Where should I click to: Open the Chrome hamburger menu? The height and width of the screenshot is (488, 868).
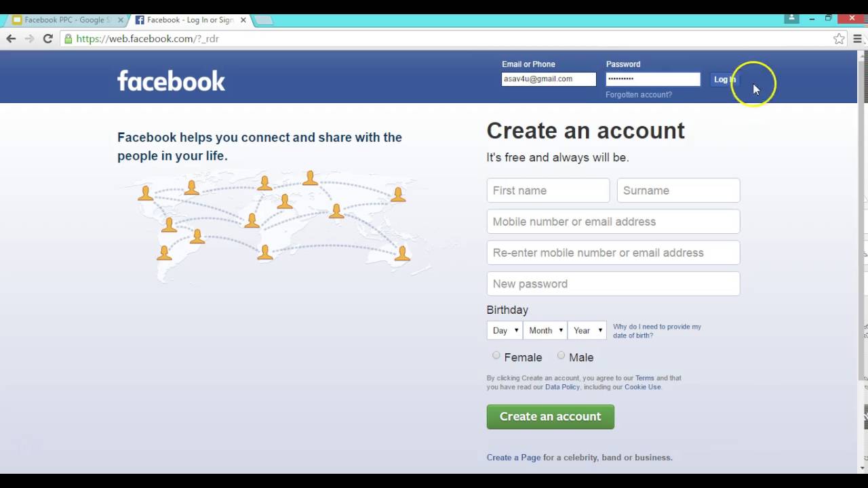coord(858,39)
